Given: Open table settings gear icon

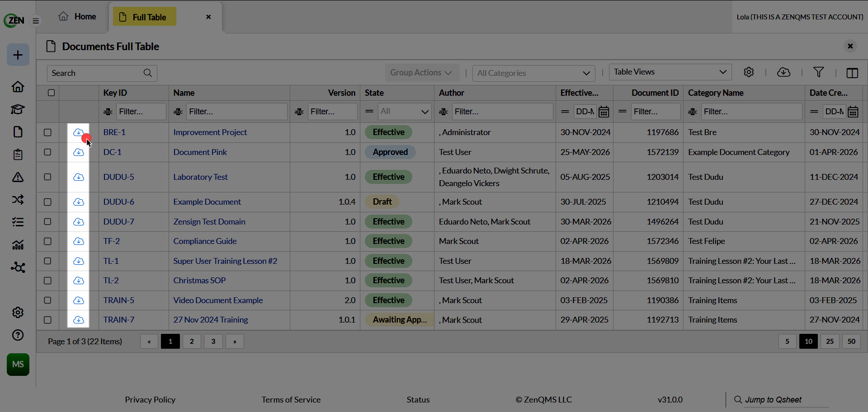Looking at the screenshot, I should [749, 72].
